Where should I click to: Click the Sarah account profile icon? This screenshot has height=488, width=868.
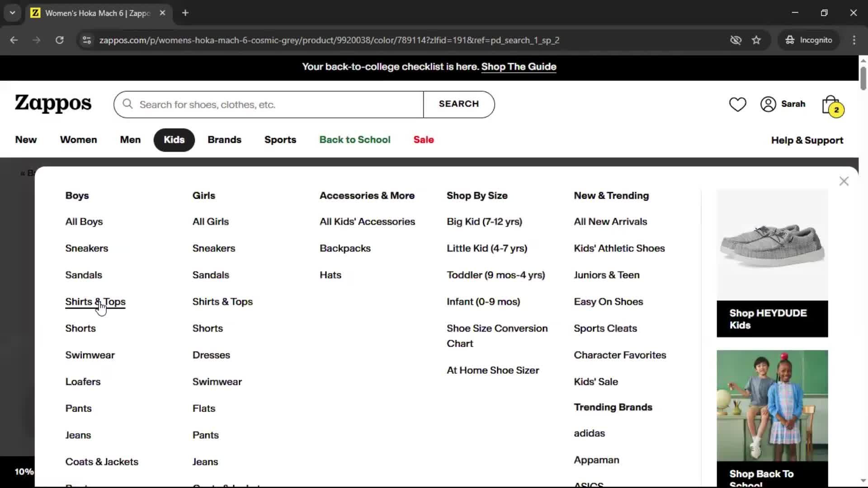click(x=768, y=104)
